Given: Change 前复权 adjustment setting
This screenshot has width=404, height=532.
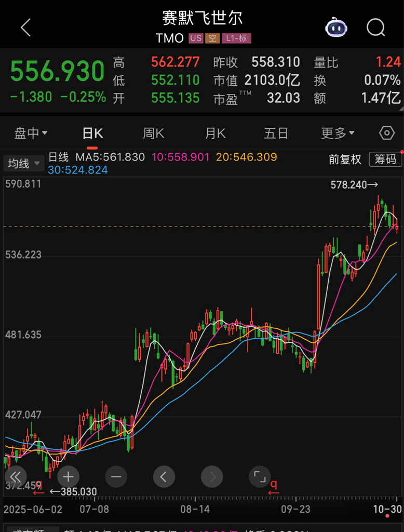Looking at the screenshot, I should pos(345,159).
